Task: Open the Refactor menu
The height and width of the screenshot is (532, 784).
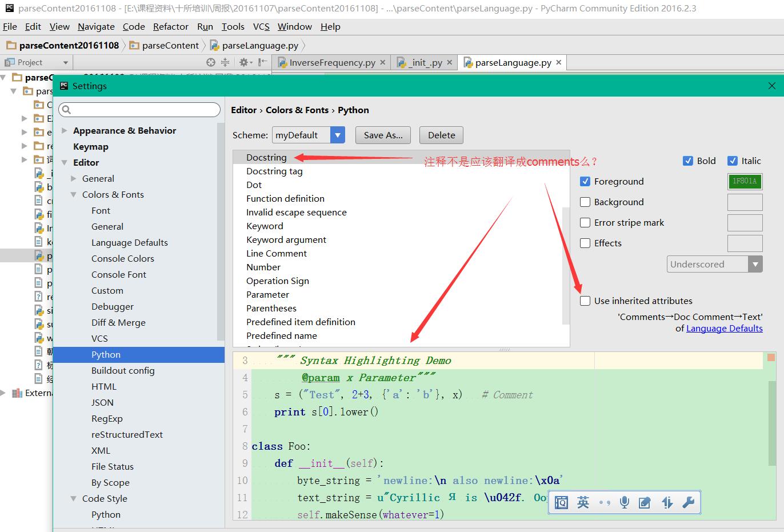Action: coord(170,27)
